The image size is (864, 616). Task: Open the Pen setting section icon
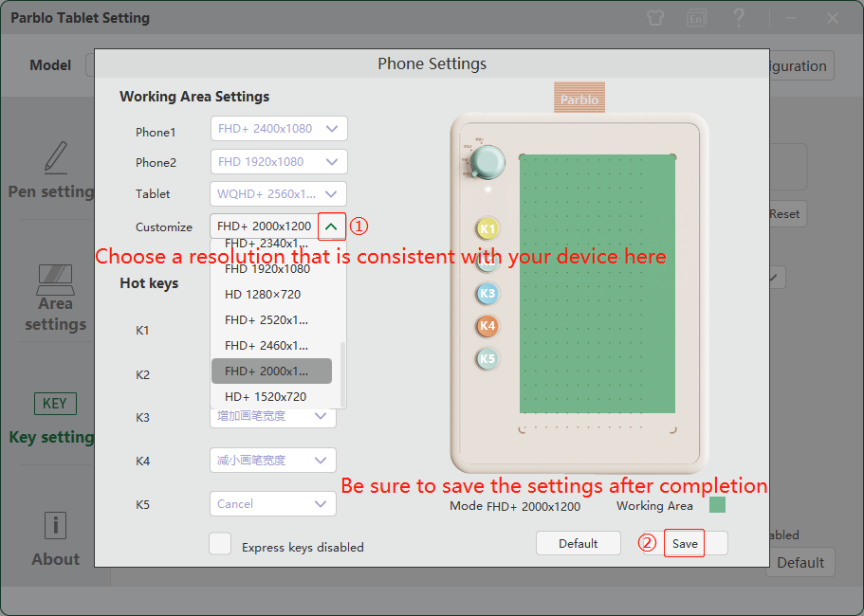click(56, 158)
